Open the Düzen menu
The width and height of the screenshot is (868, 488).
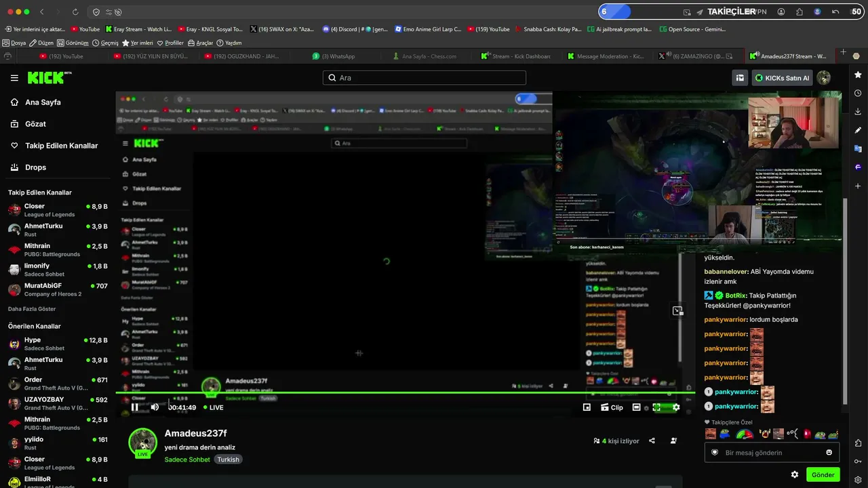(41, 43)
